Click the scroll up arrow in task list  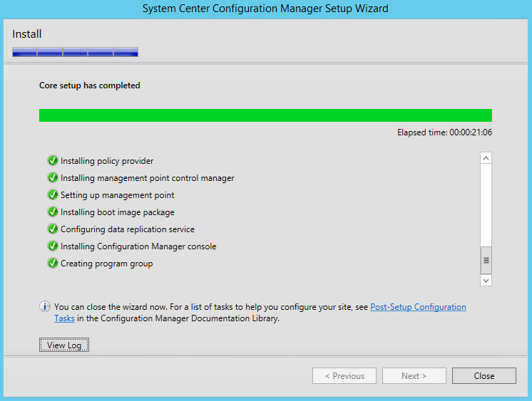click(486, 158)
